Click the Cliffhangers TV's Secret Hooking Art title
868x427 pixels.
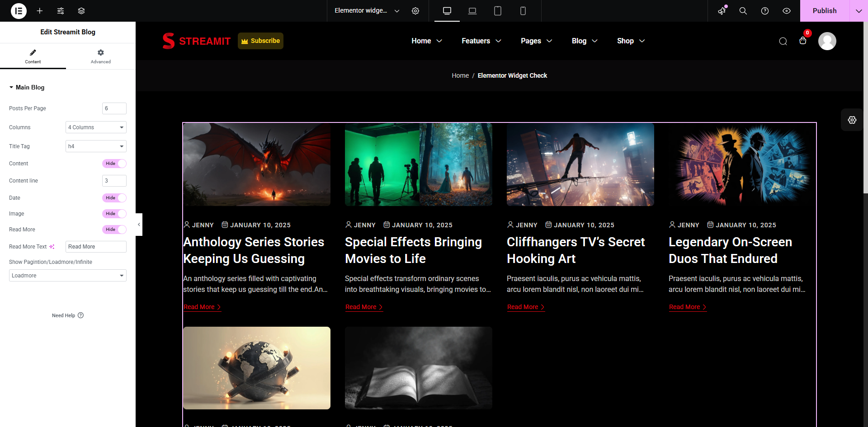576,250
